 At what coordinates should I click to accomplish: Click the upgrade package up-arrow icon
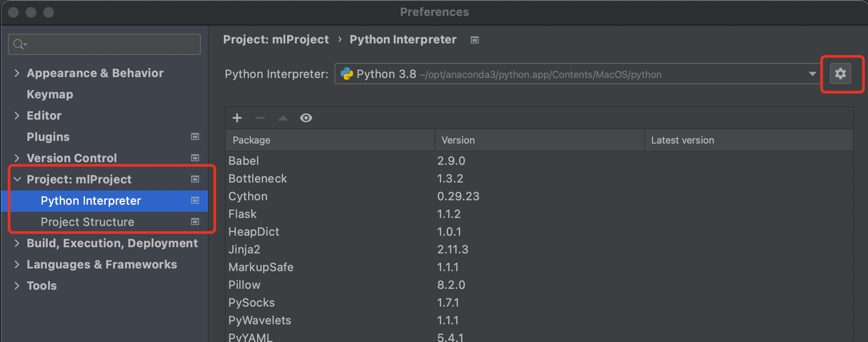pos(283,118)
